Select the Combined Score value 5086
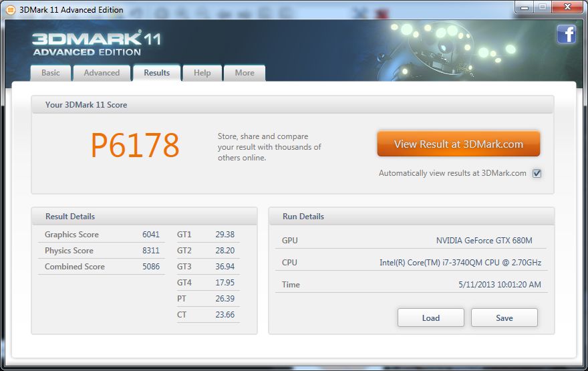Viewport: 588px width, 371px height. (x=151, y=267)
